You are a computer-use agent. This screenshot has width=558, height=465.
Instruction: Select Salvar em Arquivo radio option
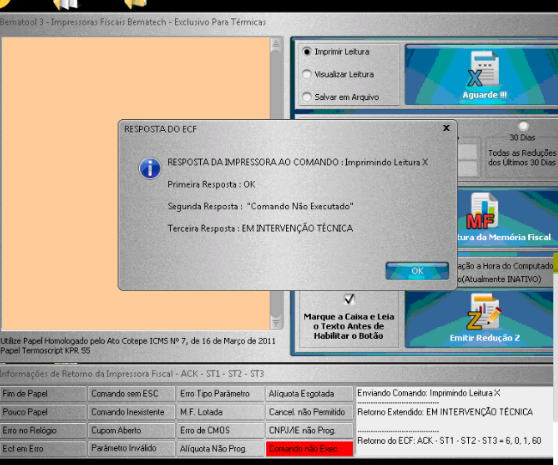click(307, 97)
